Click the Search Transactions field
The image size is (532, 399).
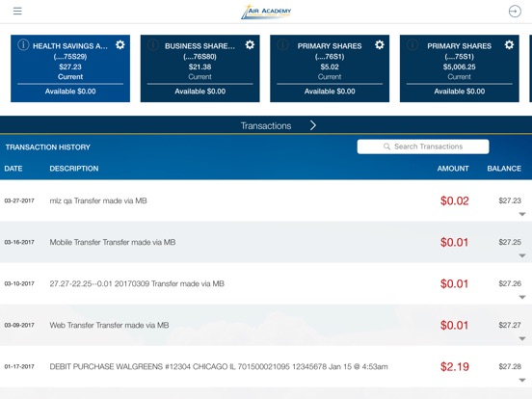click(423, 146)
